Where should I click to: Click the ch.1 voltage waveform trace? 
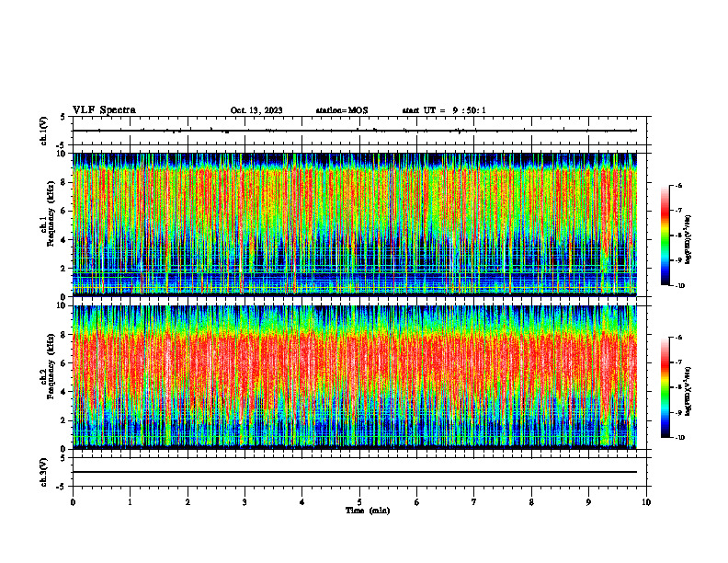coord(355,131)
